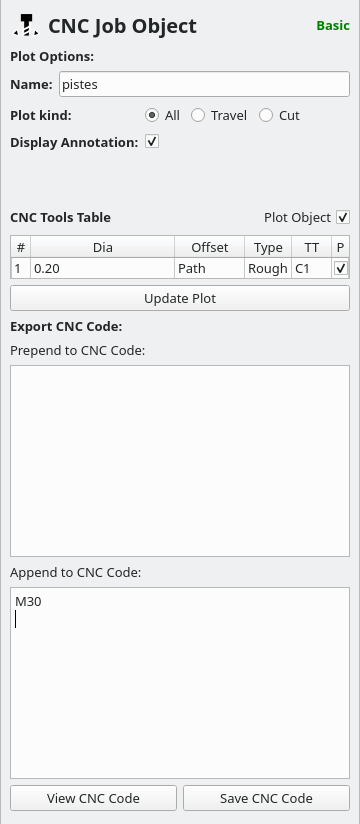Click the Update Plot button
The image size is (360, 824).
click(180, 298)
